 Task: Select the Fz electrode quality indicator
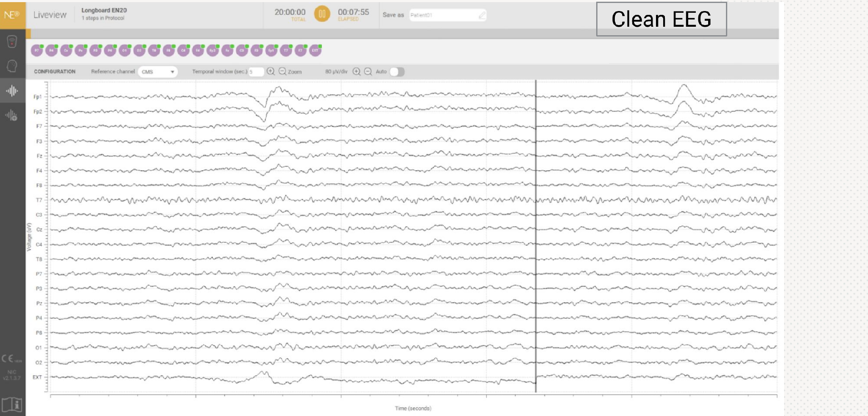pyautogui.click(x=227, y=51)
